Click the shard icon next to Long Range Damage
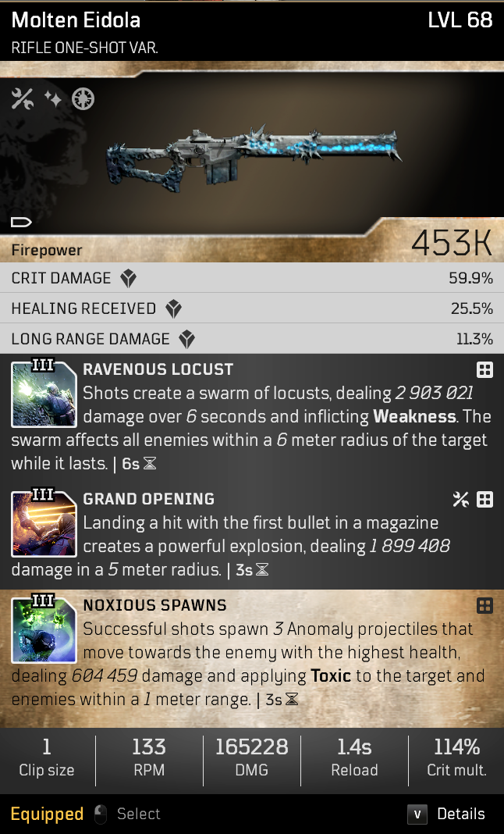Image resolution: width=504 pixels, height=834 pixels. pos(186,339)
